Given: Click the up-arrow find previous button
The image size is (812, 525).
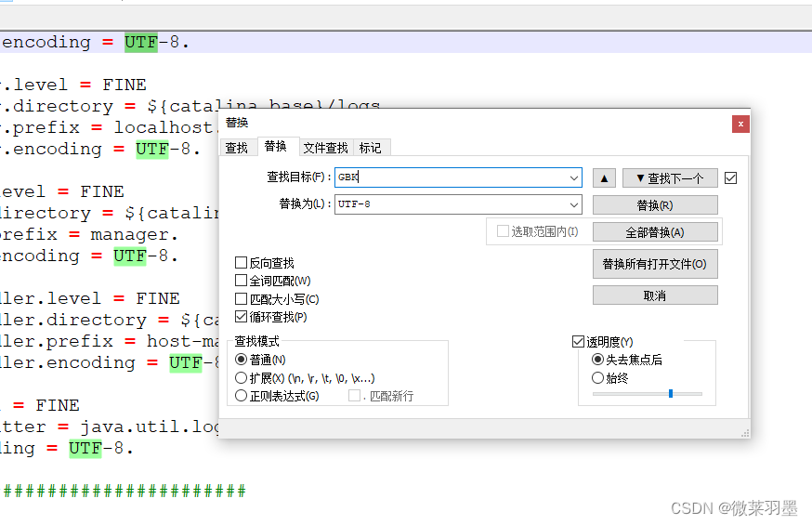Looking at the screenshot, I should click(604, 178).
